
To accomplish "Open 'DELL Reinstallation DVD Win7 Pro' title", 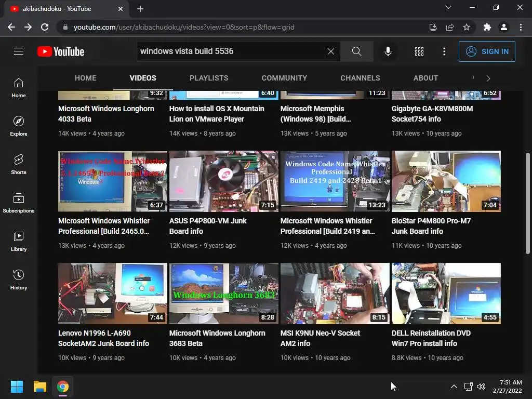I will tap(431, 338).
